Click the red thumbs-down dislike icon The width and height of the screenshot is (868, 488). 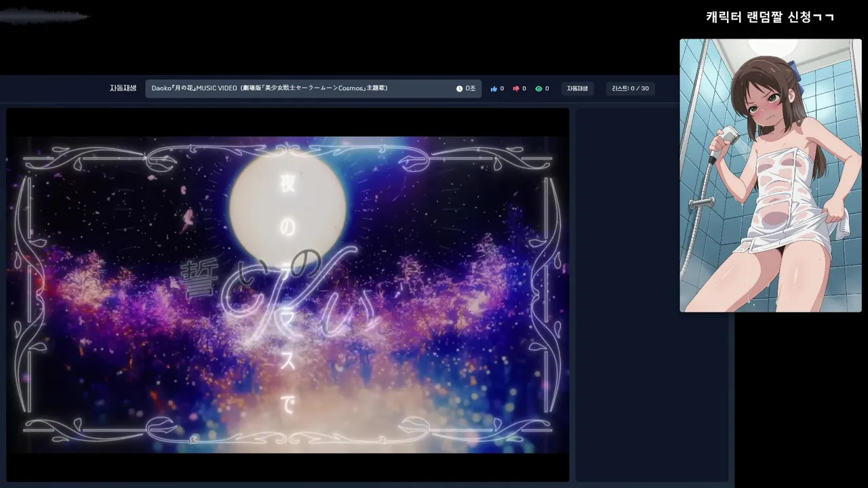(516, 89)
